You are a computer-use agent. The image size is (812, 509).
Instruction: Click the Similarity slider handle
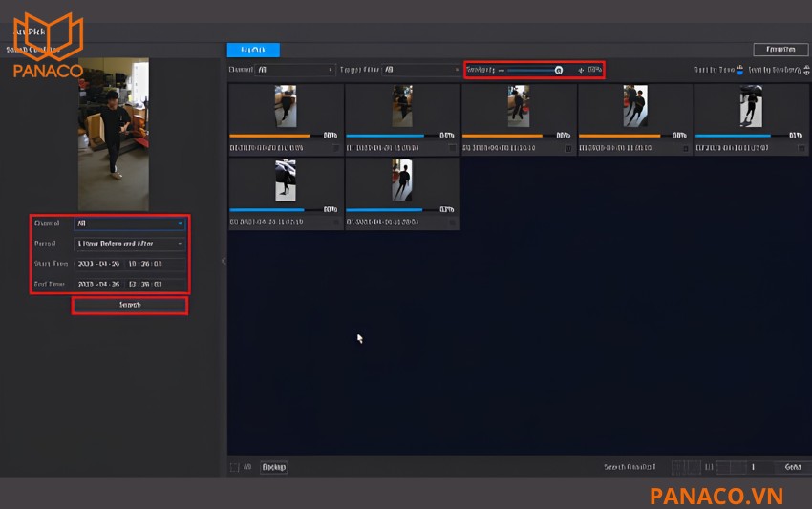[x=558, y=70]
